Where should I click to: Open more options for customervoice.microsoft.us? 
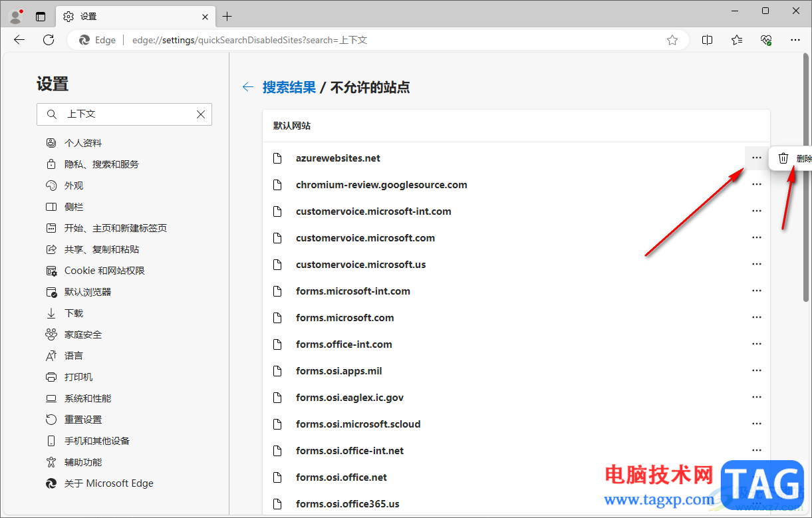[756, 265]
